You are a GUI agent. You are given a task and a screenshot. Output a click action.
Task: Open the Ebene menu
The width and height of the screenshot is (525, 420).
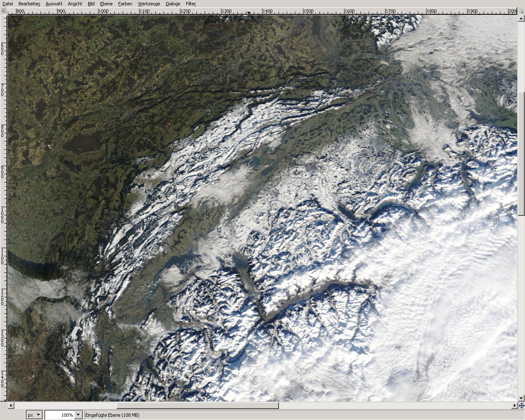click(106, 4)
